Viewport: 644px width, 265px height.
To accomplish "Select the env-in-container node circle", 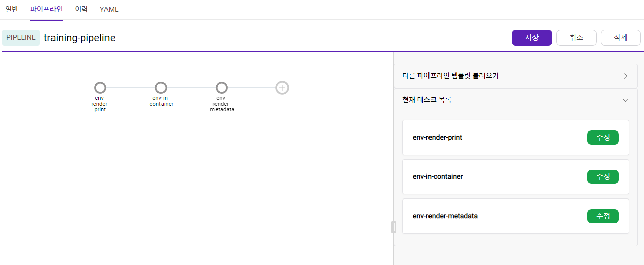I will [161, 88].
